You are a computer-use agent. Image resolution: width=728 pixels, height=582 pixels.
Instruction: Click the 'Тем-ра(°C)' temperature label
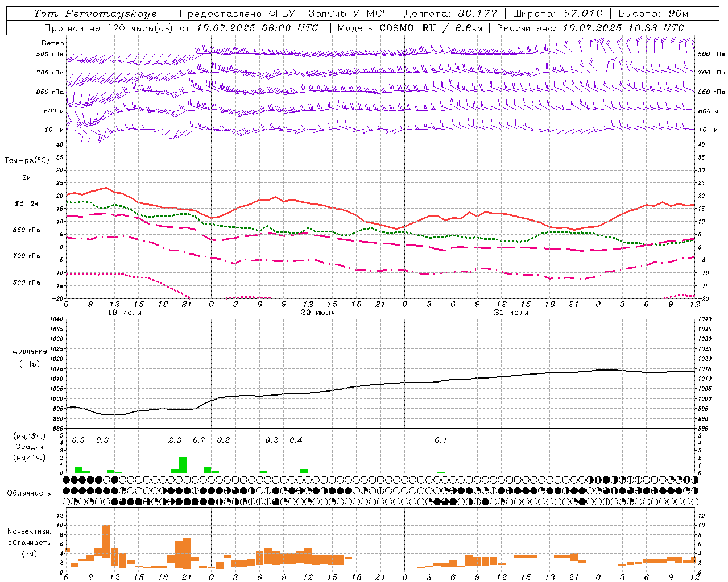[27, 161]
